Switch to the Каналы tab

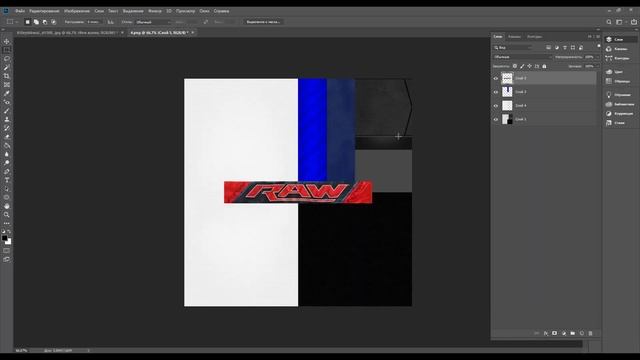(x=514, y=37)
